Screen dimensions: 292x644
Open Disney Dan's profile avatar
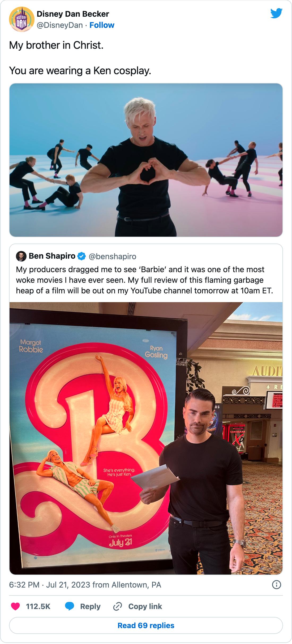(22, 19)
